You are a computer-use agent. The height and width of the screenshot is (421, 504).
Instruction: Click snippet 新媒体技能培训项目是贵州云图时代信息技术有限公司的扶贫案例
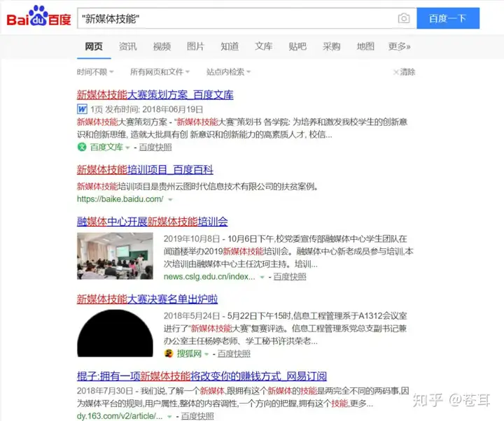point(197,186)
